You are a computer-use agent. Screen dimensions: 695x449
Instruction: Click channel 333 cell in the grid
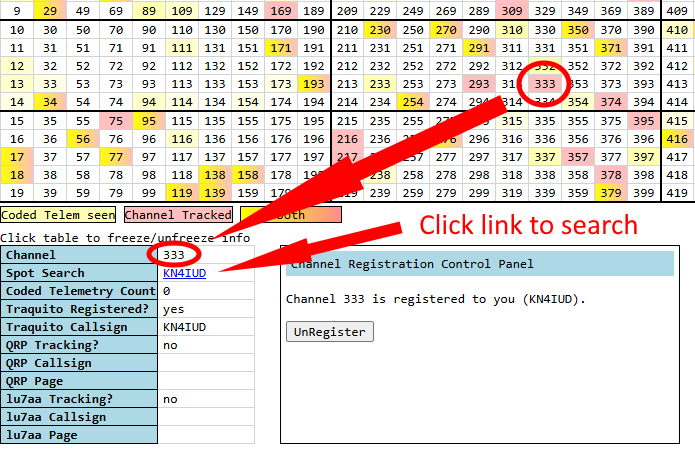(x=544, y=83)
